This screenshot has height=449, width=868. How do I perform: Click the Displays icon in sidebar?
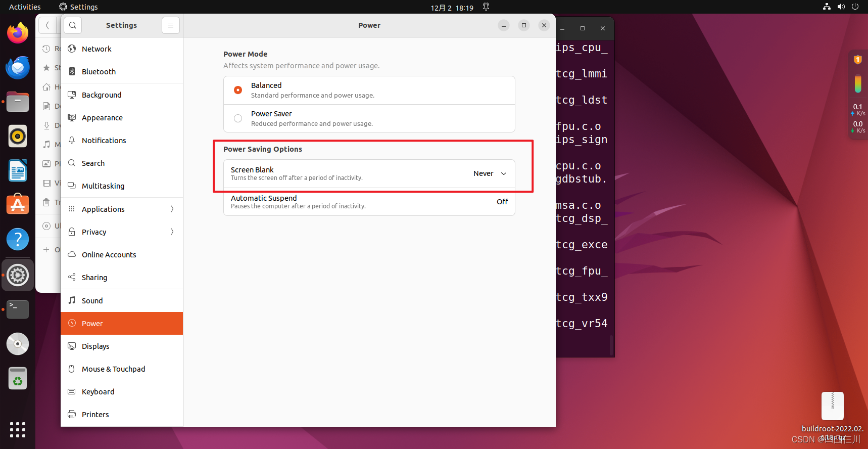tap(72, 346)
